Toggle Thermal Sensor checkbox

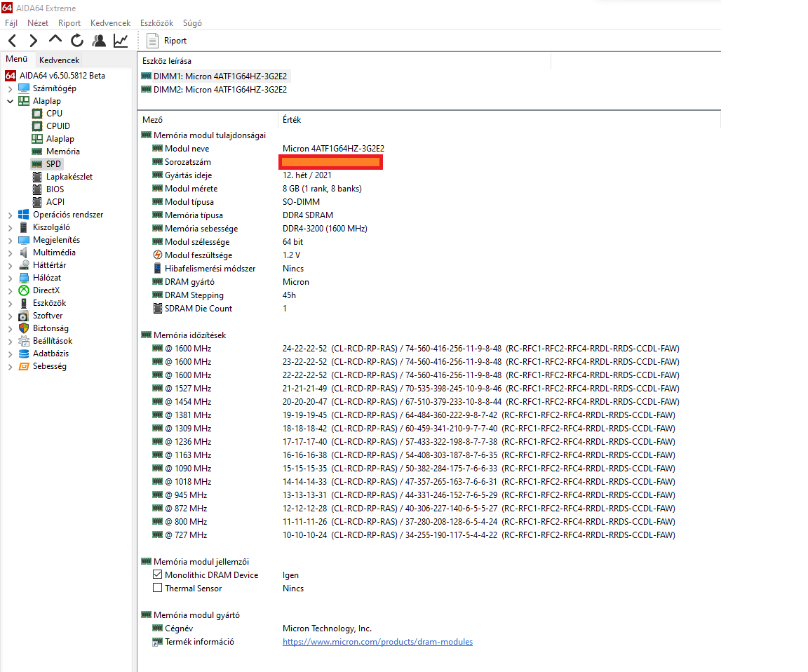(158, 588)
